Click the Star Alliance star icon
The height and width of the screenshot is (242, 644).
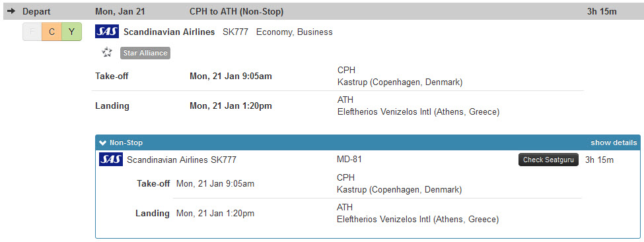(x=107, y=53)
